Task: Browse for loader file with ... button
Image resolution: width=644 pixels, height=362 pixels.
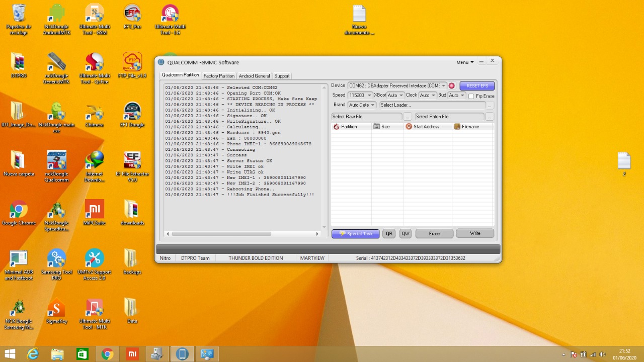Action: (490, 106)
